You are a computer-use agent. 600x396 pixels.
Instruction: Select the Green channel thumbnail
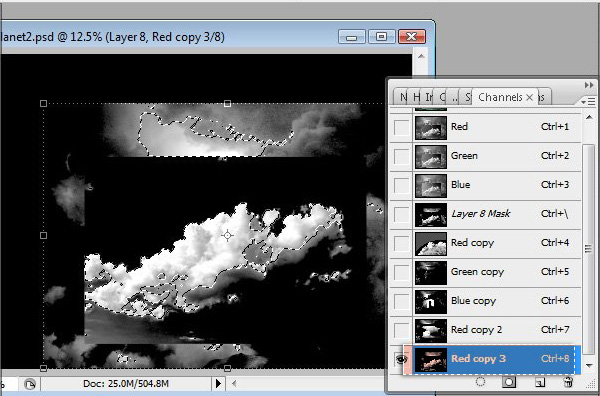tap(431, 156)
